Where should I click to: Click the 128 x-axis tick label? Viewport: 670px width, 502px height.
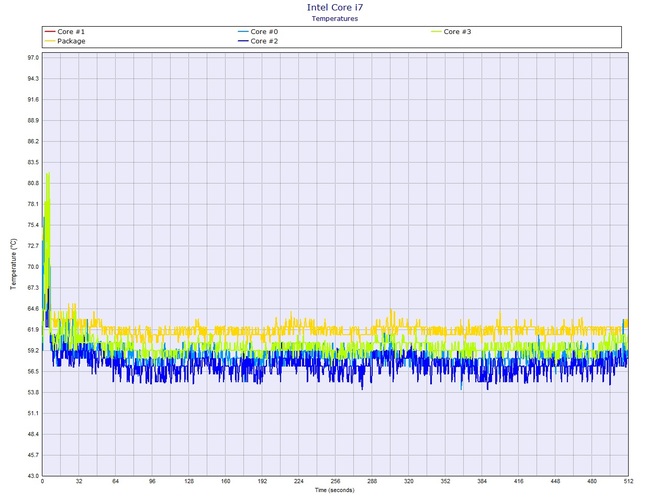(189, 481)
